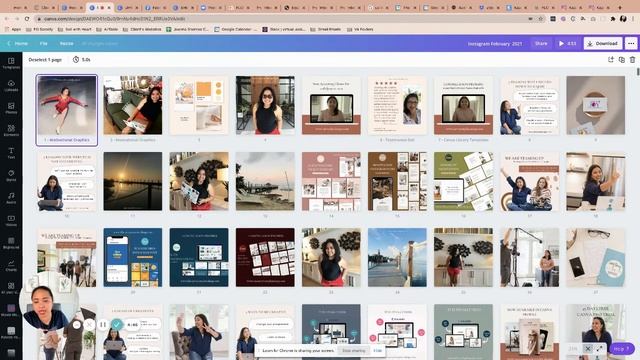
Task: Select page 4 sunglasses portrait thumbnail
Action: coord(265,105)
